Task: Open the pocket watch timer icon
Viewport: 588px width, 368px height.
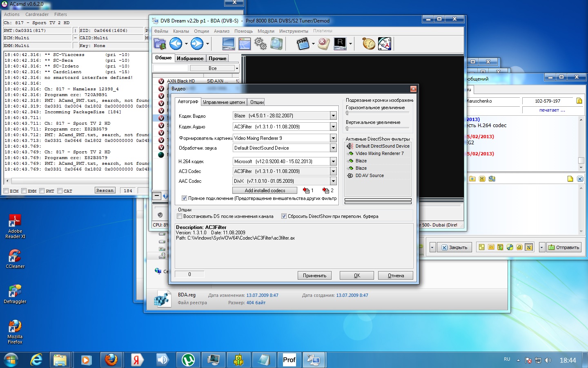Action: 368,43
